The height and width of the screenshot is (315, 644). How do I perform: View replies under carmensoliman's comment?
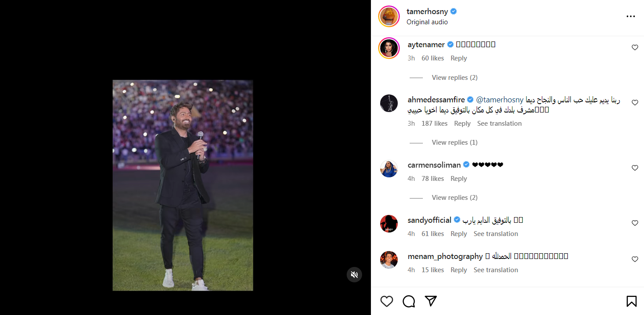point(454,198)
